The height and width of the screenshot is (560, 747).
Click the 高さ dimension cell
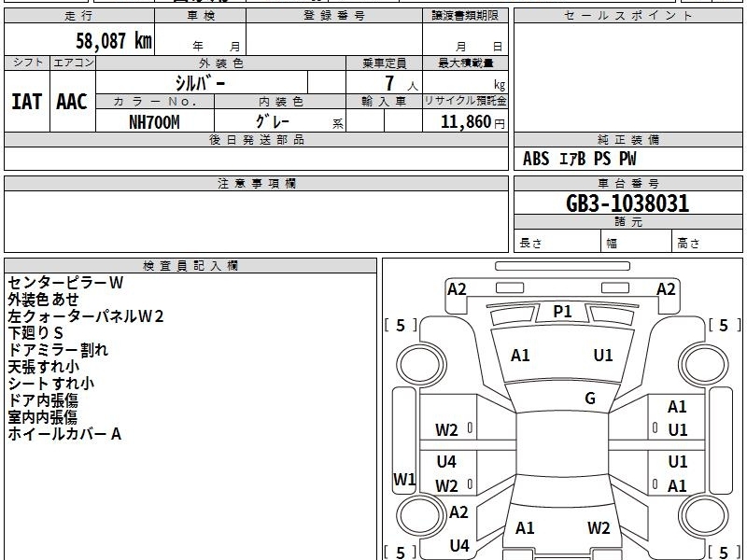[707, 241]
